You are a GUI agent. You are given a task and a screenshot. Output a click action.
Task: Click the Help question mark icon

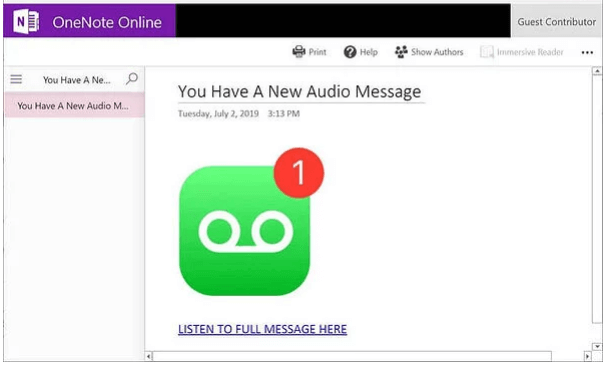click(350, 52)
